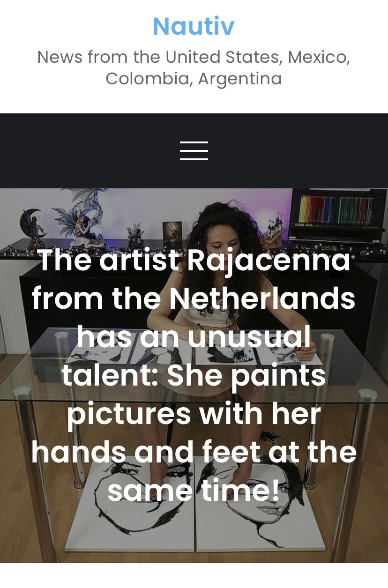Open the article headline about artist Rajacenna
This screenshot has height=588, width=388.
tap(194, 374)
